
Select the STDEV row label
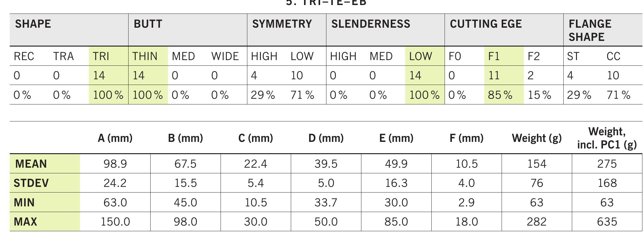click(31, 183)
